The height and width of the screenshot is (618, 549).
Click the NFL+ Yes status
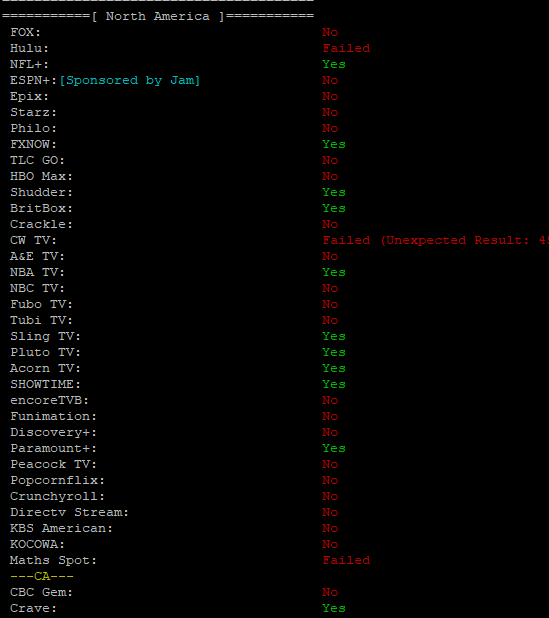click(x=334, y=64)
